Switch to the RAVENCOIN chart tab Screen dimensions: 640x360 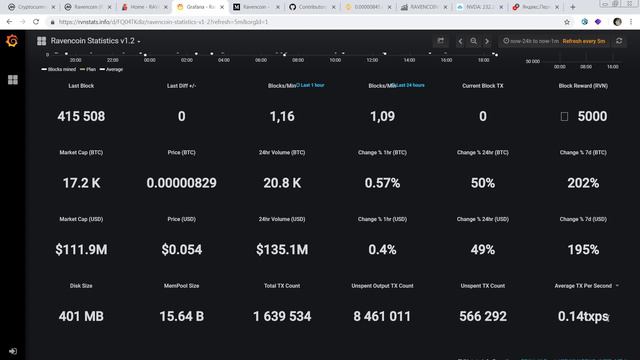pyautogui.click(x=423, y=7)
